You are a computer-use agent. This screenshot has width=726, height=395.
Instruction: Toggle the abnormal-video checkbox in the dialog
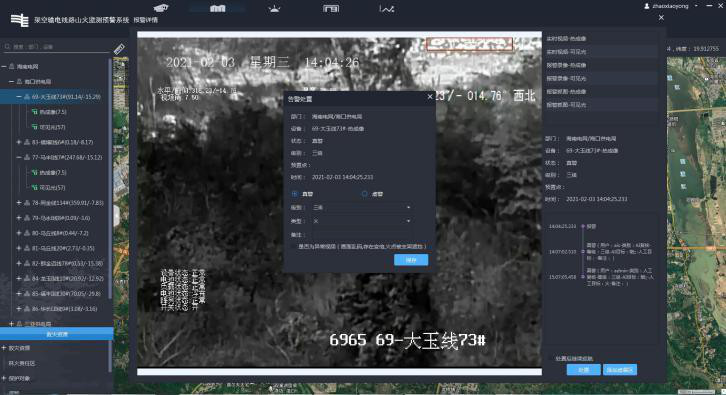click(294, 247)
